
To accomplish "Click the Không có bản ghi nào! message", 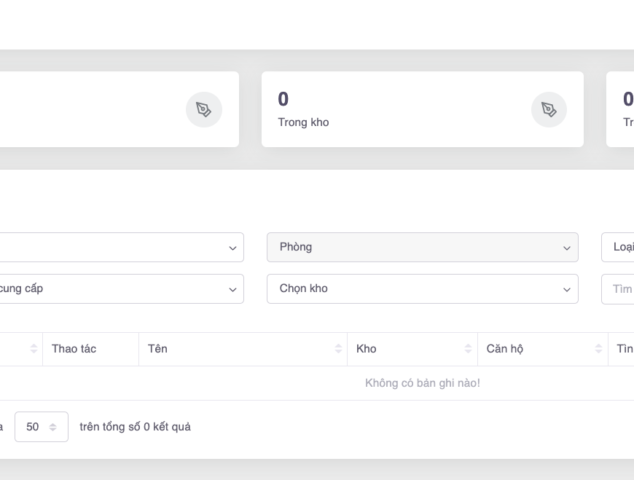I will [422, 383].
